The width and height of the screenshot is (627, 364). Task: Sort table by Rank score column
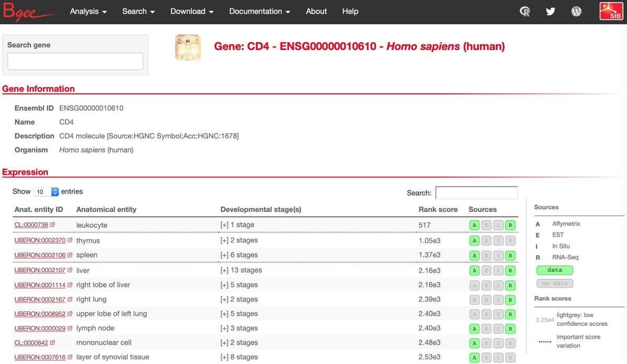point(438,209)
